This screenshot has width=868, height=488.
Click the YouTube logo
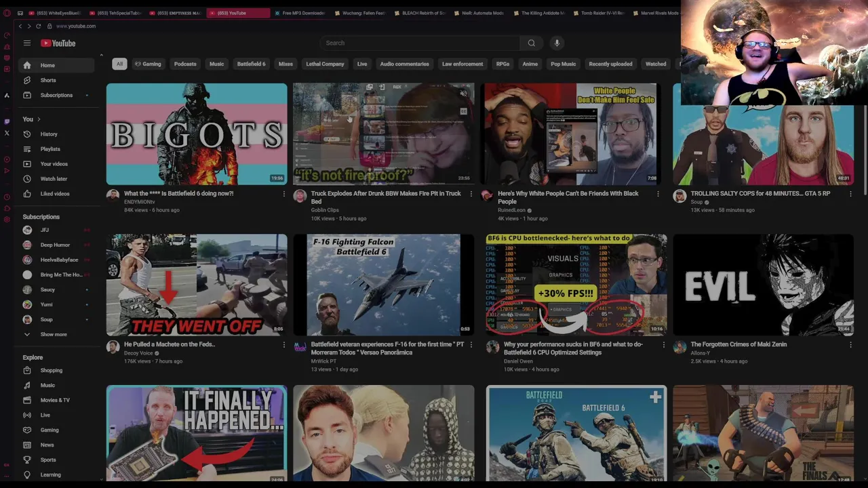pyautogui.click(x=58, y=43)
